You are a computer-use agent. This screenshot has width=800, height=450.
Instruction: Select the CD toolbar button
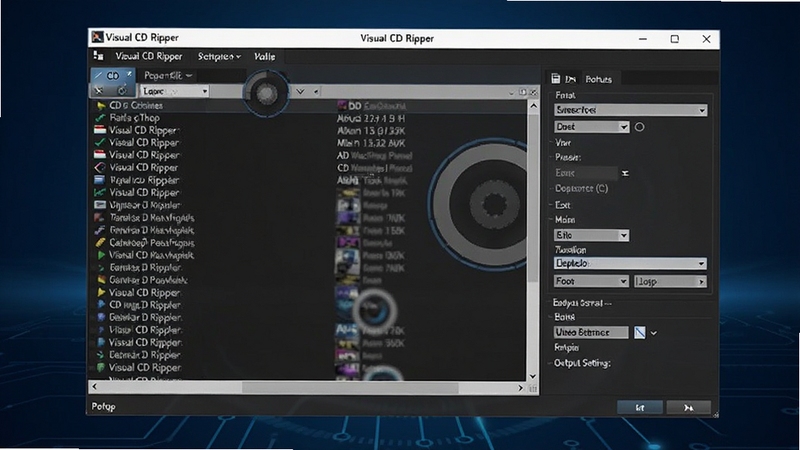coord(113,76)
